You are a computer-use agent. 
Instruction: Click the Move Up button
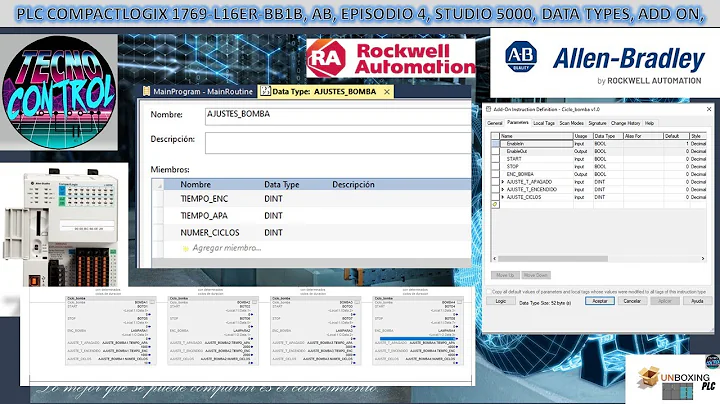[x=505, y=275]
